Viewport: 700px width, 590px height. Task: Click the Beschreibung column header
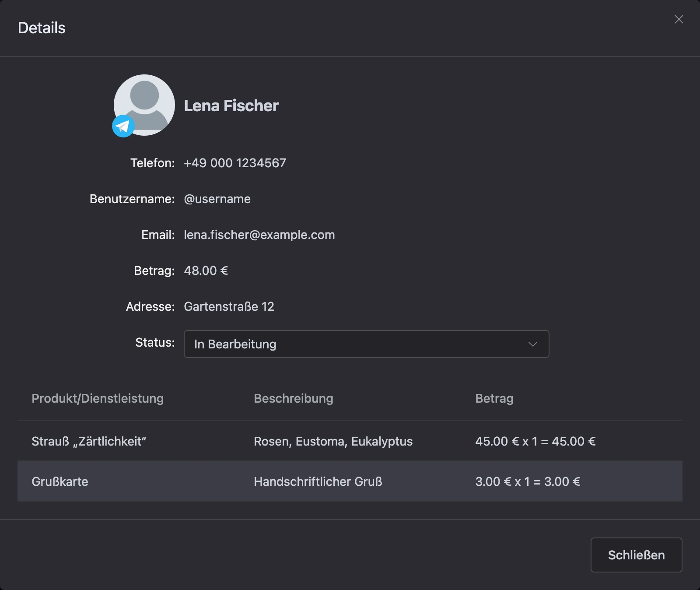[294, 398]
